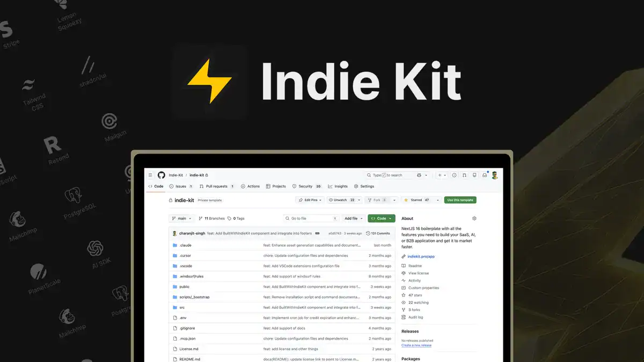Viewport: 644px width, 362px height.
Task: Open the Custom properties link
Action: pyautogui.click(x=423, y=288)
